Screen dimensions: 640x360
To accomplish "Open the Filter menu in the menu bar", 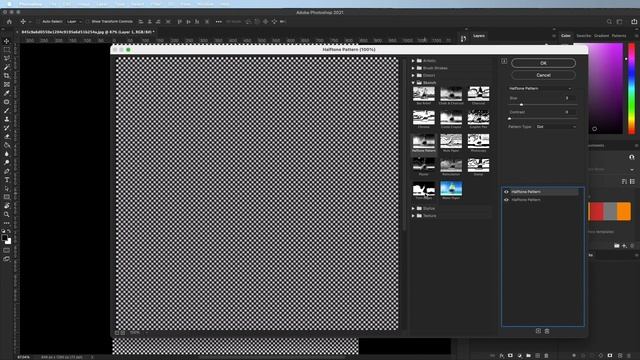I will [x=156, y=4].
